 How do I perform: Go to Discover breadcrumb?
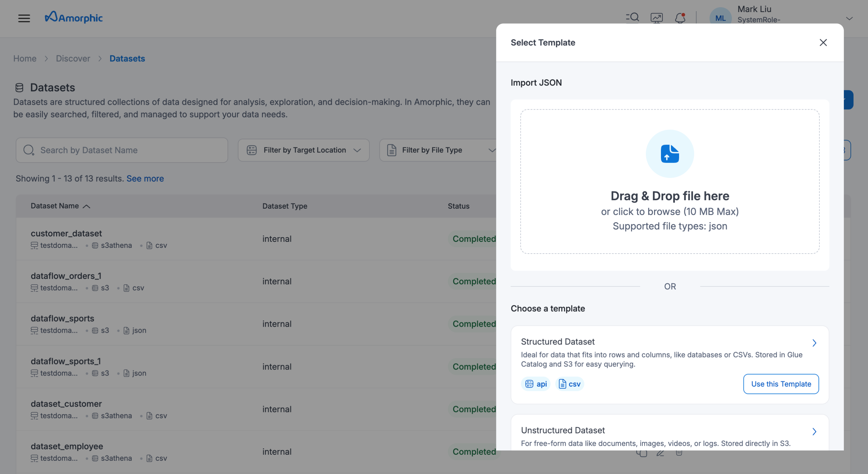73,58
